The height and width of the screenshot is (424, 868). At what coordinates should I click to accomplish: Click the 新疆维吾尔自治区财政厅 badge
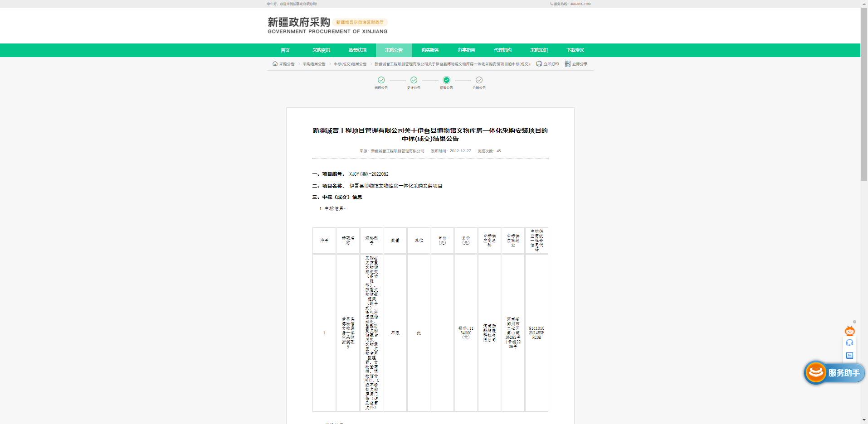360,22
